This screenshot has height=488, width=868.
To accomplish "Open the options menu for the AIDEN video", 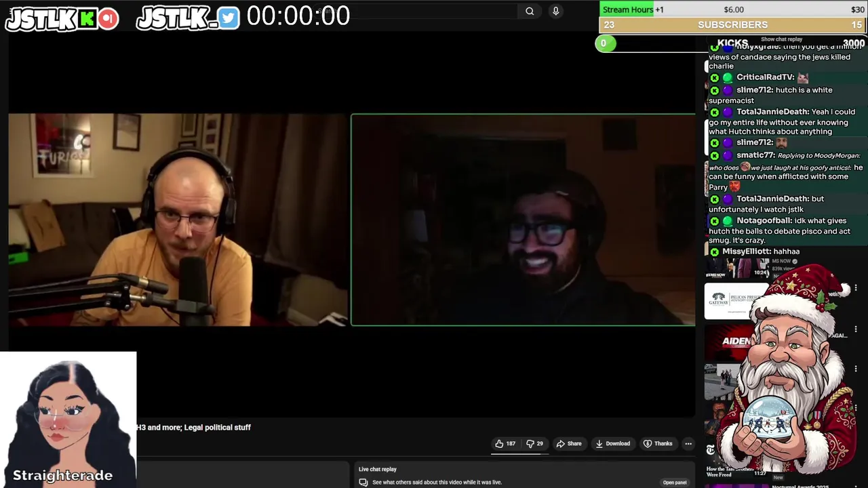I will click(x=856, y=328).
